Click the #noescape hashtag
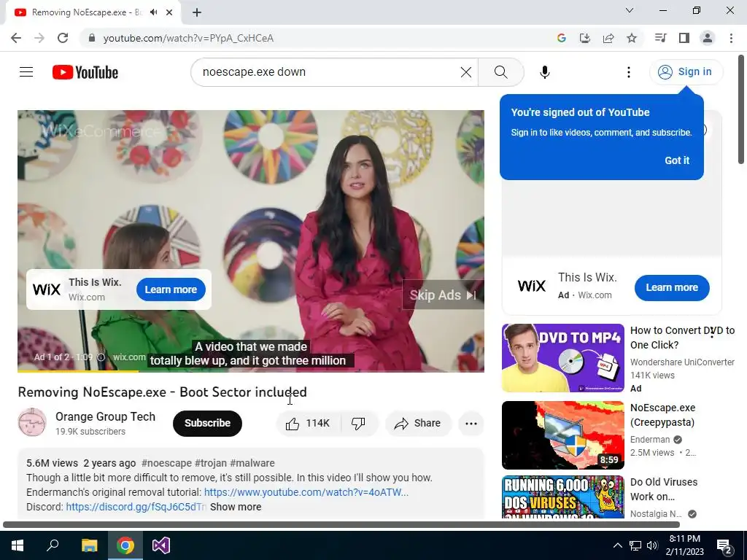The image size is (747, 560). pyautogui.click(x=166, y=463)
